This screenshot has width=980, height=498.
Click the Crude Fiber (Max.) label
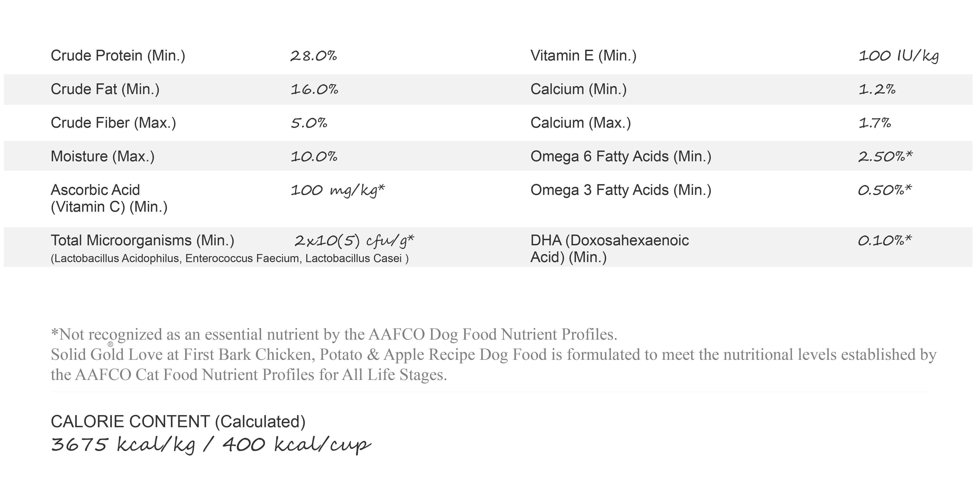(113, 123)
